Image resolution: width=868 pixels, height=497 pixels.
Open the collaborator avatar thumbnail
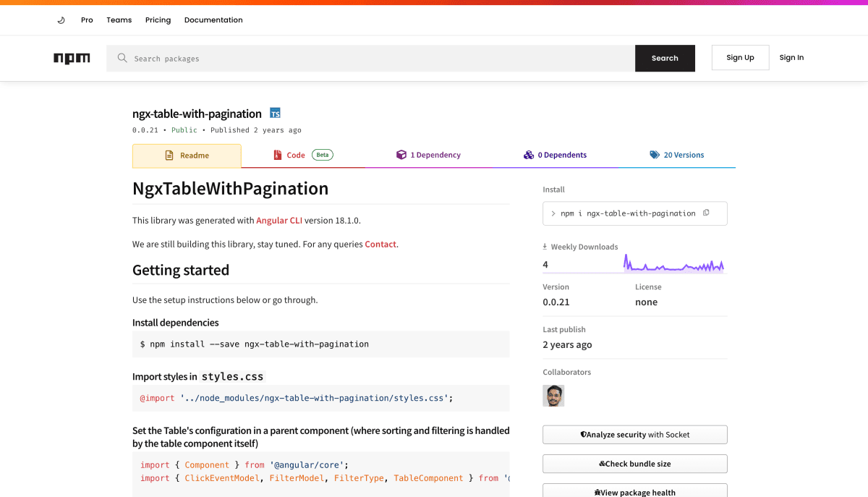553,396
